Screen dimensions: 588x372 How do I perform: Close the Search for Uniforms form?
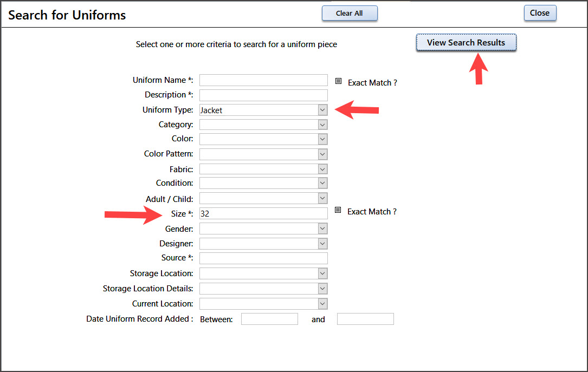coord(540,13)
